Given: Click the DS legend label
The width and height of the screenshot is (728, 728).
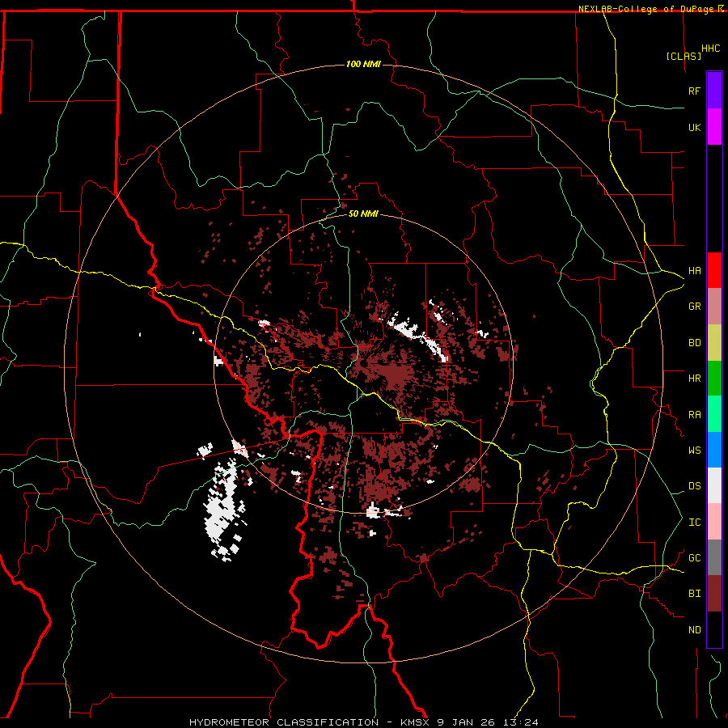Looking at the screenshot, I should pos(694,486).
